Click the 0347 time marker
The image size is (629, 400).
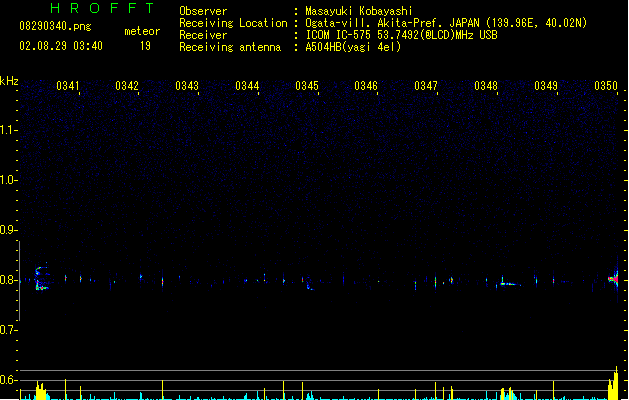pyautogui.click(x=426, y=86)
